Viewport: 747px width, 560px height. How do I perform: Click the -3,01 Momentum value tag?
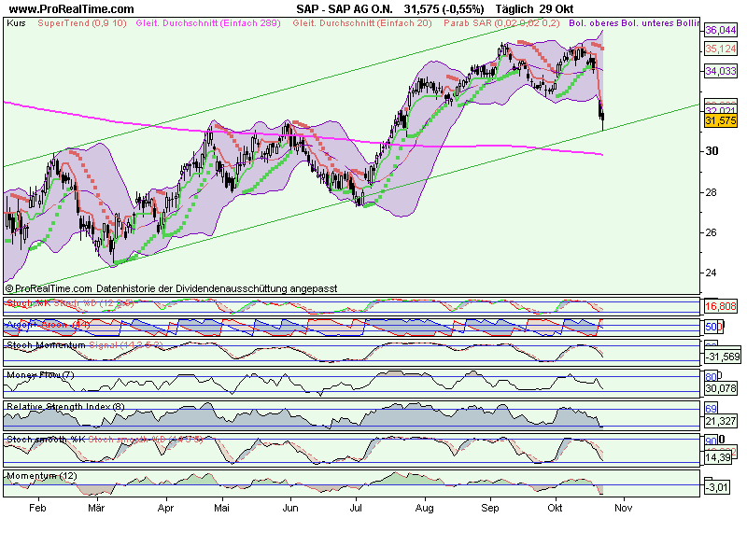[717, 487]
